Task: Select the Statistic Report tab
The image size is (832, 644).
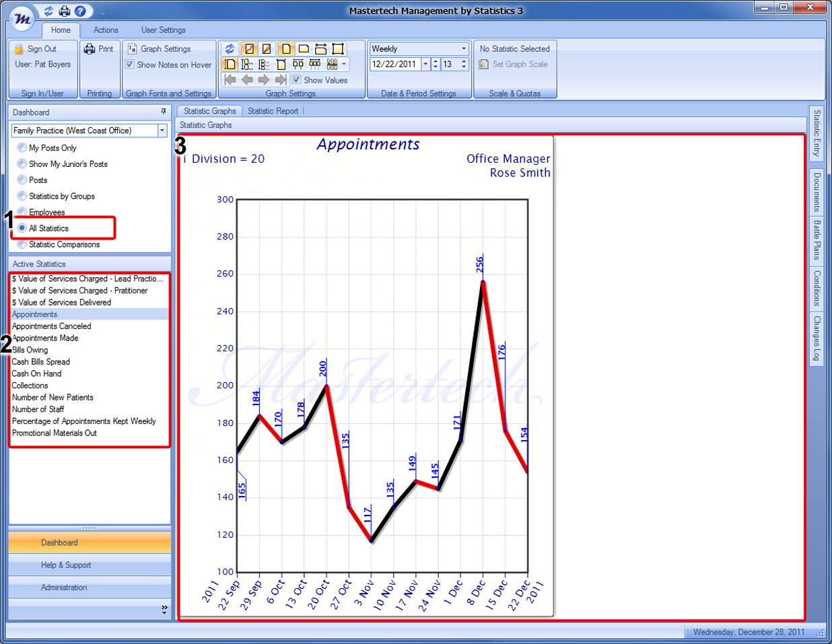Action: [x=273, y=111]
